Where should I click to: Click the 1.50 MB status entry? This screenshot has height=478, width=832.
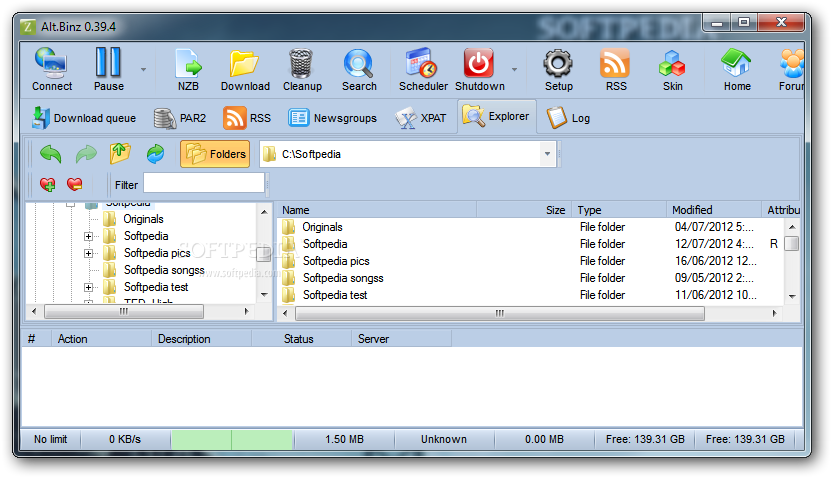(x=344, y=439)
